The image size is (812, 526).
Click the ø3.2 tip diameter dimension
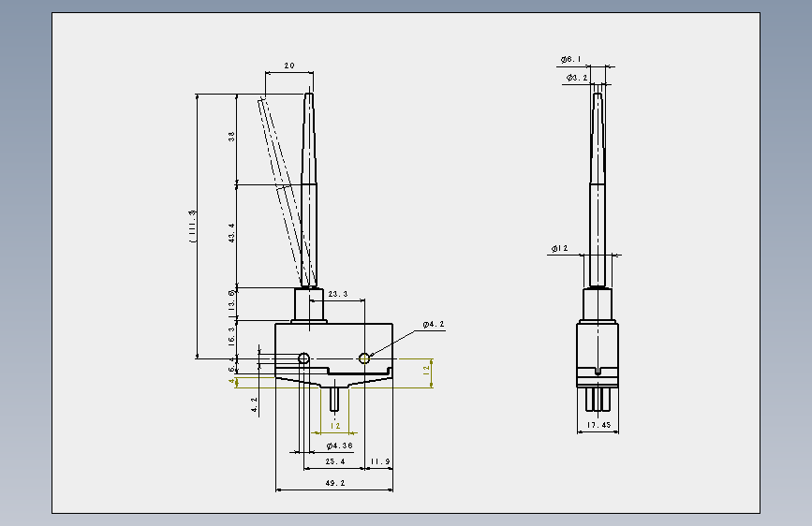[x=577, y=78]
